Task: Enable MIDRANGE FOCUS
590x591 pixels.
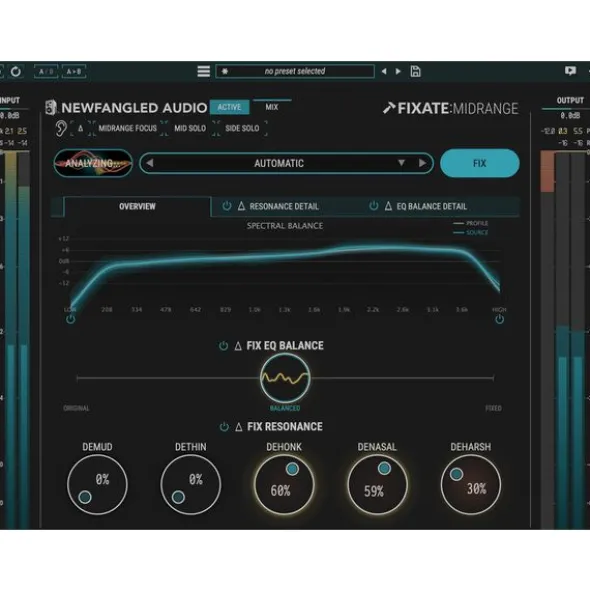Action: coord(127,128)
